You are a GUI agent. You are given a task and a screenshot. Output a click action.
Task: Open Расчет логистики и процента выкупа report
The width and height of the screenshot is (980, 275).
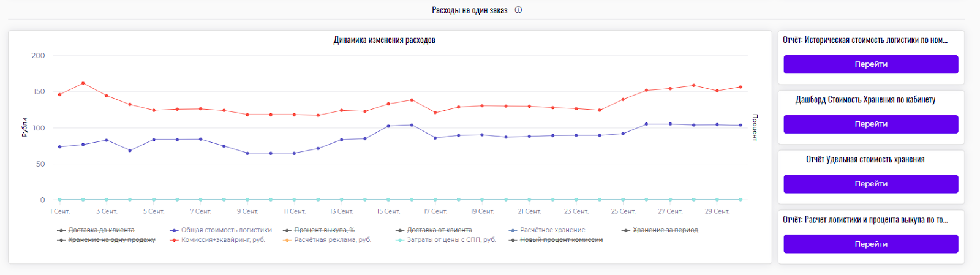pos(870,244)
